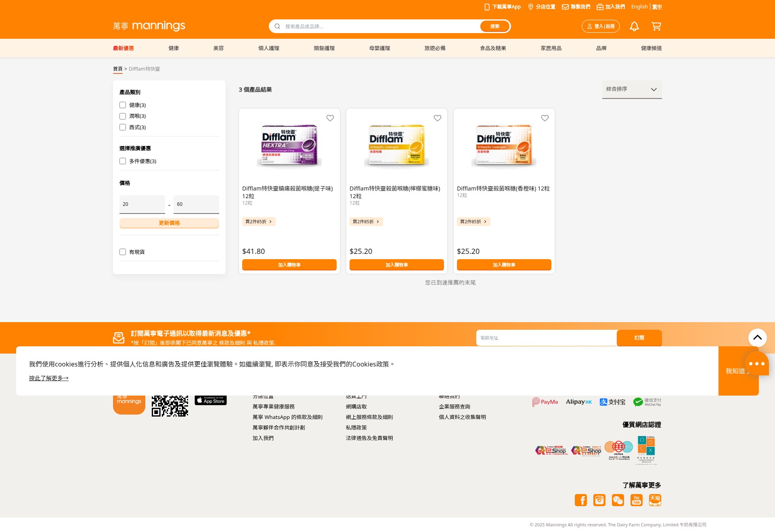Click 下載萬寧App in the top bar
Image resolution: width=775 pixels, height=532 pixels.
click(503, 7)
